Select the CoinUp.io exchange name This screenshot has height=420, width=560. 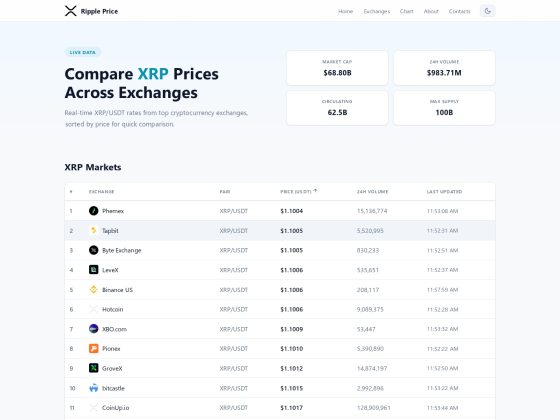pos(116,408)
